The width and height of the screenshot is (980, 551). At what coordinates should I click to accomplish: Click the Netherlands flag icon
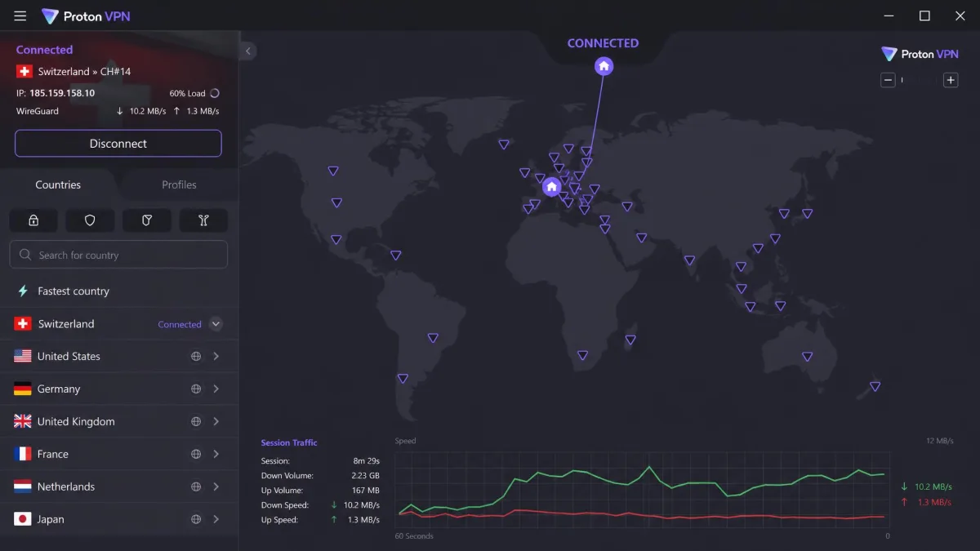pyautogui.click(x=23, y=487)
